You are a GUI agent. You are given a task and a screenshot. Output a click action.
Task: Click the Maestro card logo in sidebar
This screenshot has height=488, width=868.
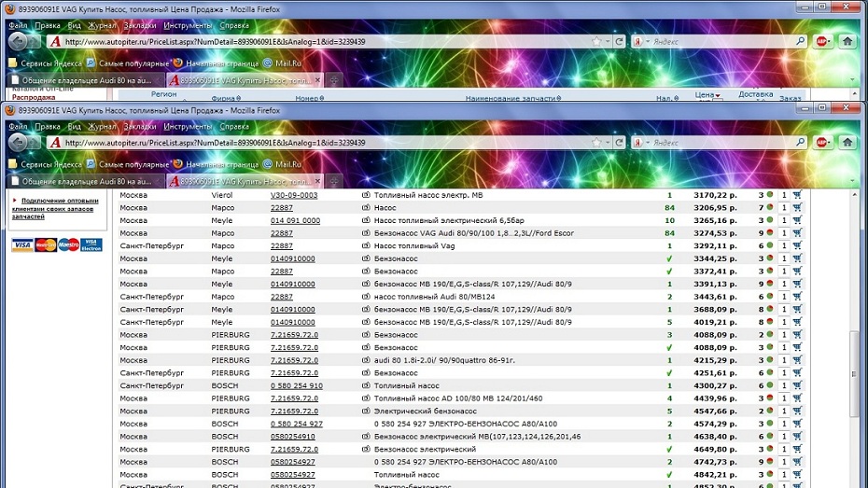[x=69, y=244]
